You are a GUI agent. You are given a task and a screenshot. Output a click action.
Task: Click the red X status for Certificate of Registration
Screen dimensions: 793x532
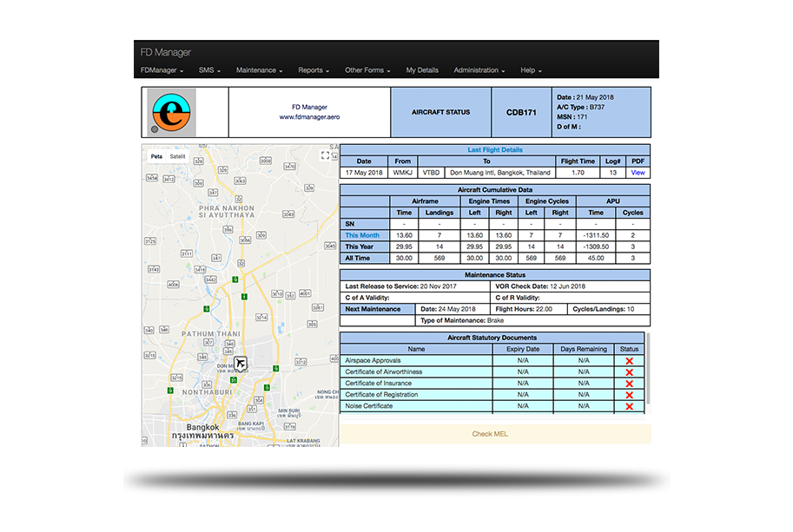[629, 395]
